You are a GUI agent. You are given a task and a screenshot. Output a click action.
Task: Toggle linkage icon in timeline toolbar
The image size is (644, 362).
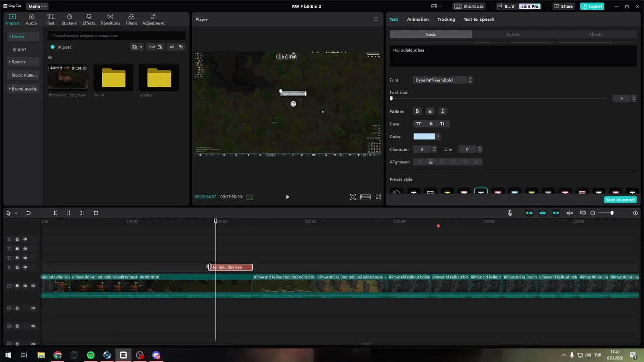point(556,213)
